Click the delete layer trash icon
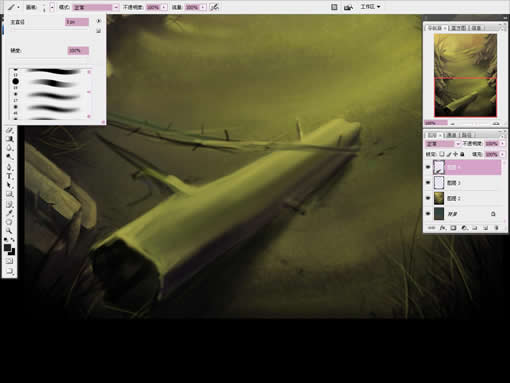This screenshot has width=510, height=383. point(496,228)
